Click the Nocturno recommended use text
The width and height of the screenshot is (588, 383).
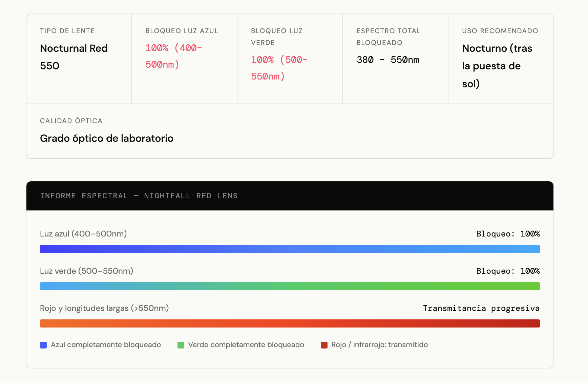pos(497,66)
